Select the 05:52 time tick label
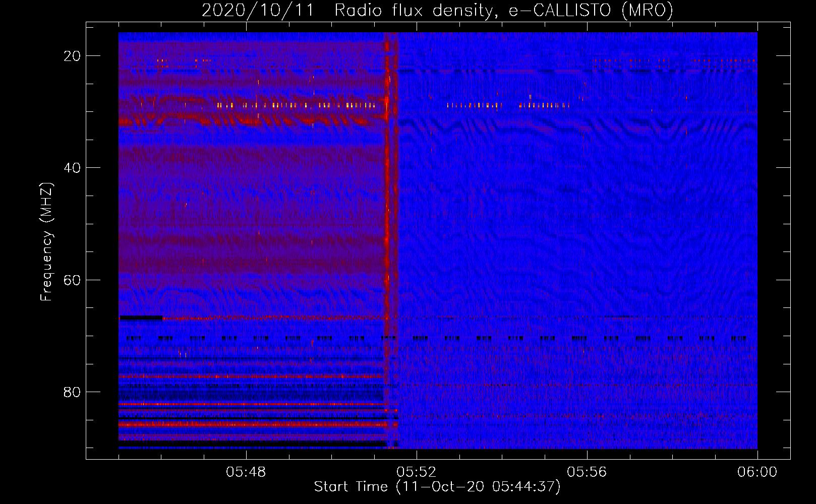 [417, 472]
